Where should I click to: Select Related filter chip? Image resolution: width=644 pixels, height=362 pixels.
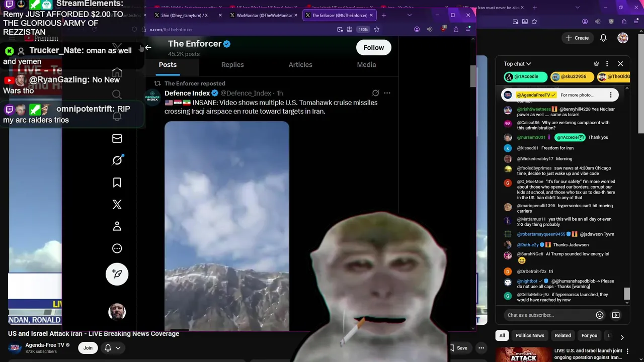(x=562, y=336)
